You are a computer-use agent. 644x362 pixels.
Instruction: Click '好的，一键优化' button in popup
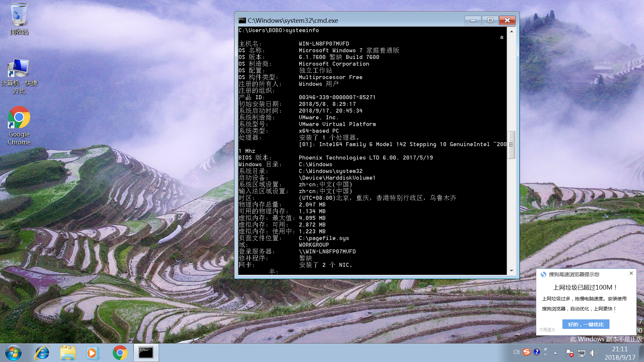(586, 324)
